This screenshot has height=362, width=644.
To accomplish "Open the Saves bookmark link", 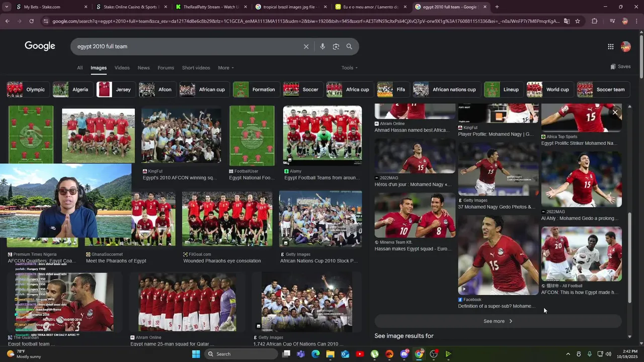I will click(620, 66).
